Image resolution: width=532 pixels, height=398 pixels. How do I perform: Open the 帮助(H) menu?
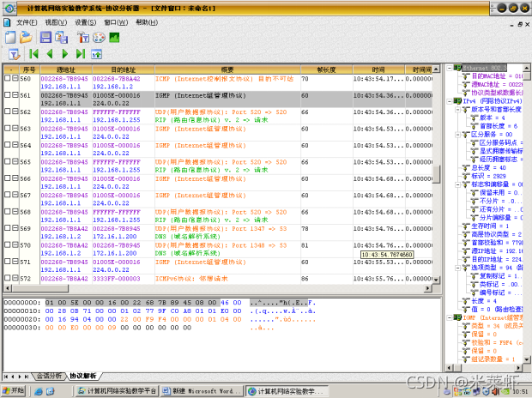tap(147, 22)
